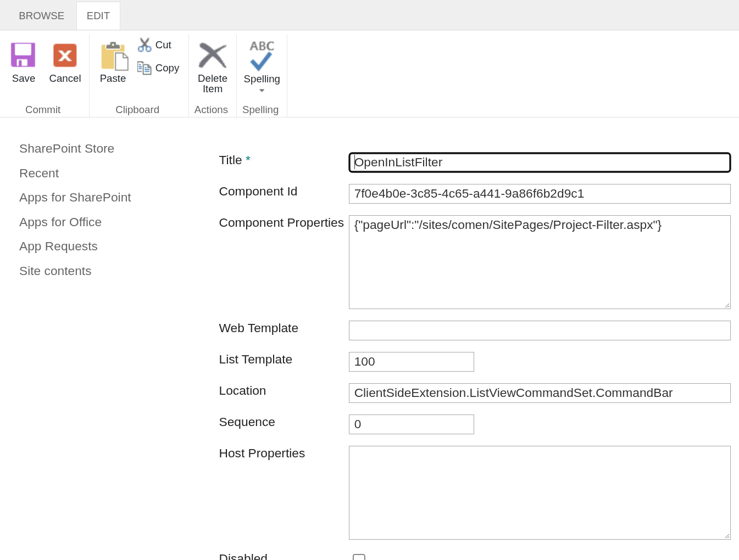Click into the Component Id field

pyautogui.click(x=540, y=194)
